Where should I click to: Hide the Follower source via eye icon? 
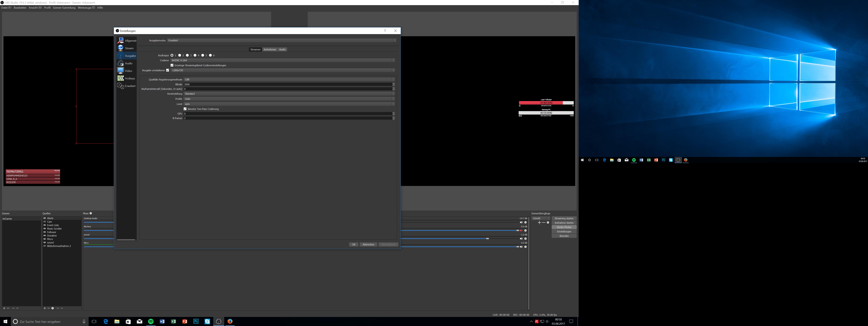click(x=44, y=232)
